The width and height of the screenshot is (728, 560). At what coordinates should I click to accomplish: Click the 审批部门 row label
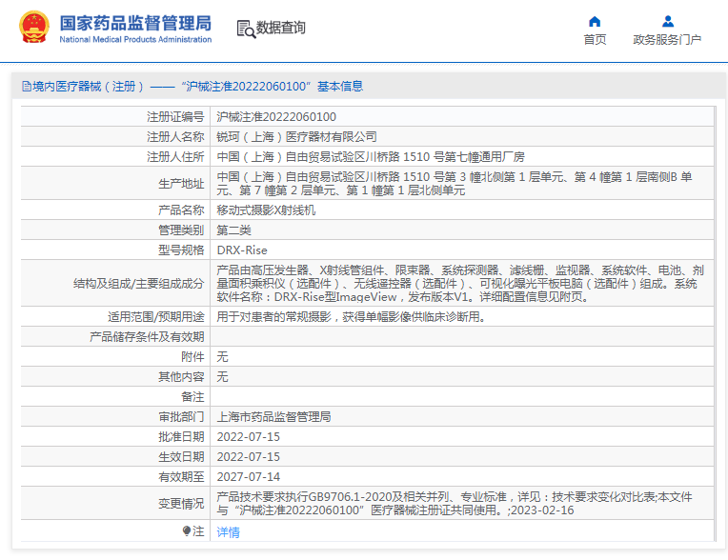(x=181, y=416)
